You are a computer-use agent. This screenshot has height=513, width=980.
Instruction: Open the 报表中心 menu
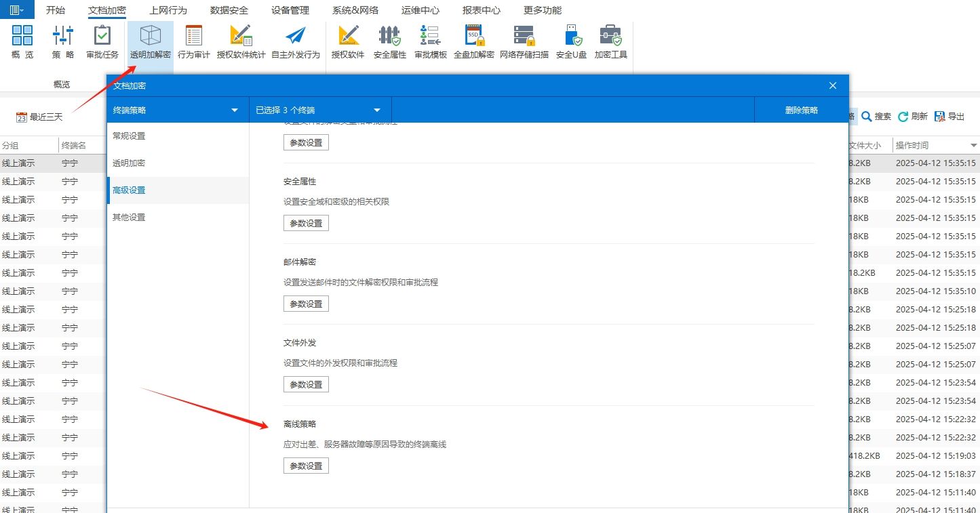click(x=482, y=9)
